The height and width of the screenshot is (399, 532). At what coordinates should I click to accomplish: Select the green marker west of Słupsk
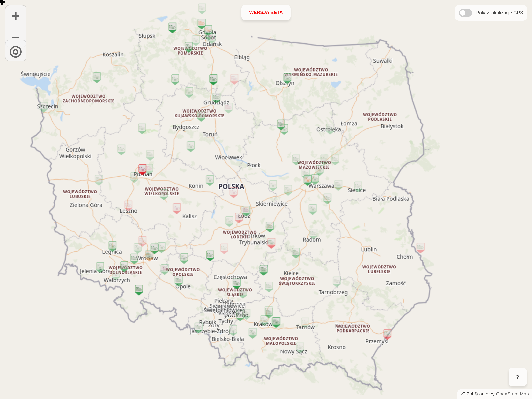(172, 27)
